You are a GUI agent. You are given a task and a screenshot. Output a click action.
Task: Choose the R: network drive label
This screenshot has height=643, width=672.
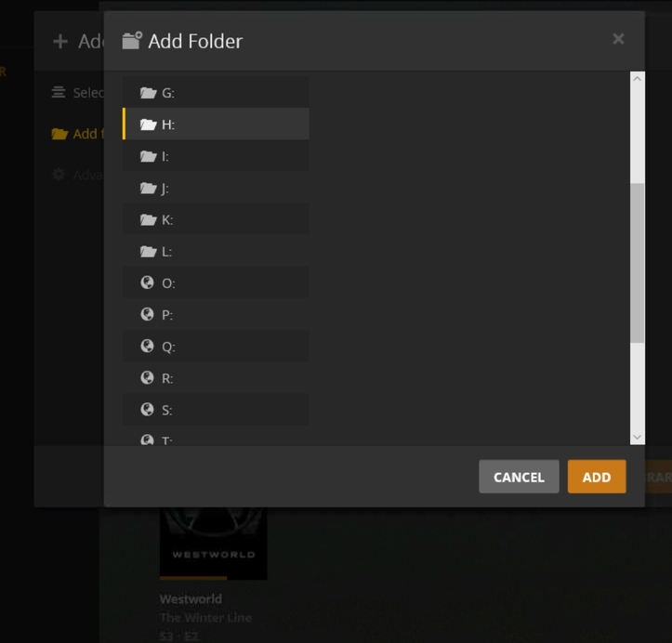point(167,378)
